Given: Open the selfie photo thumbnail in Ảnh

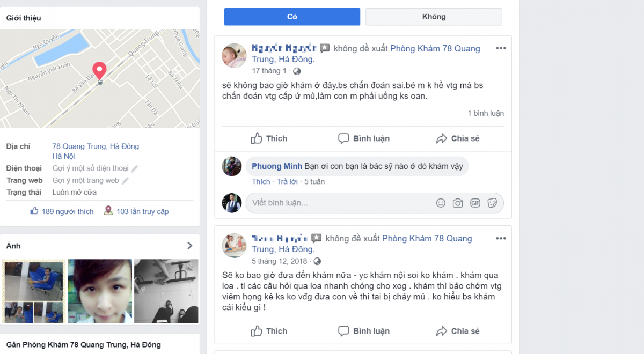Looking at the screenshot, I should 100,291.
